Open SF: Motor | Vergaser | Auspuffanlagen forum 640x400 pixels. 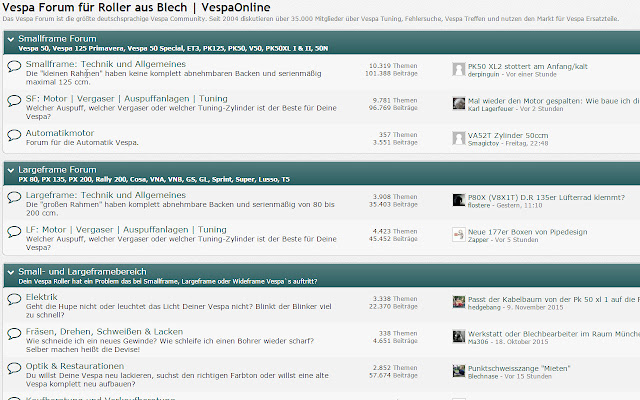[127, 99]
